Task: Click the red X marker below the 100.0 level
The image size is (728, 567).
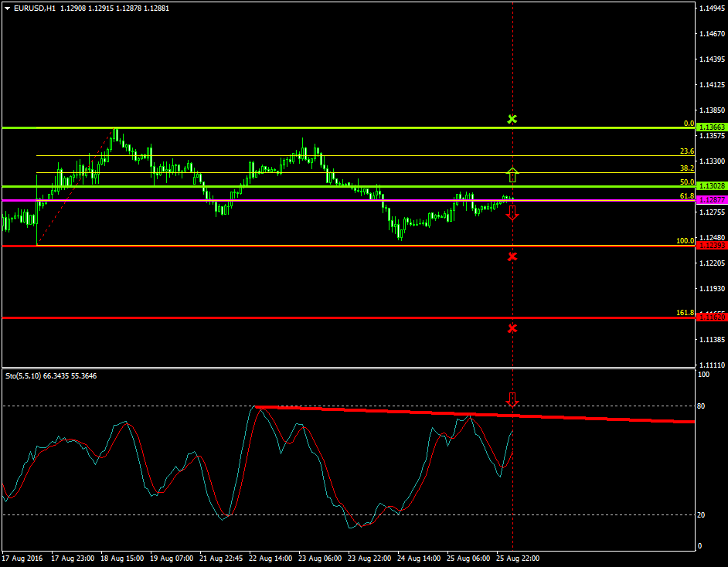Action: [x=512, y=256]
